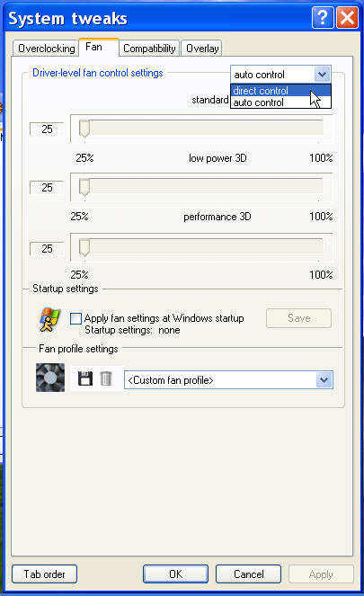
Task: Enable Apply fan settings at Windows startup
Action: click(x=75, y=318)
